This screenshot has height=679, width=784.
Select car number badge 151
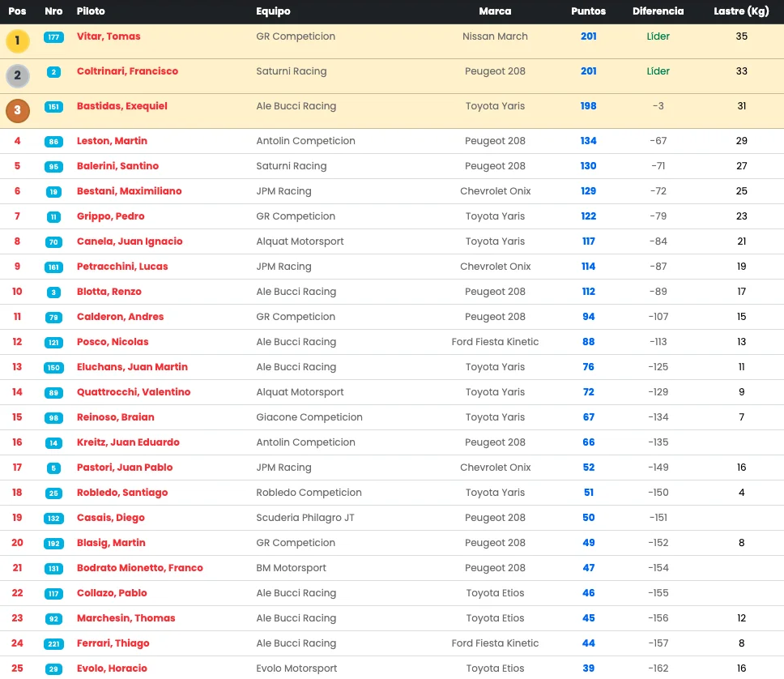pos(53,107)
